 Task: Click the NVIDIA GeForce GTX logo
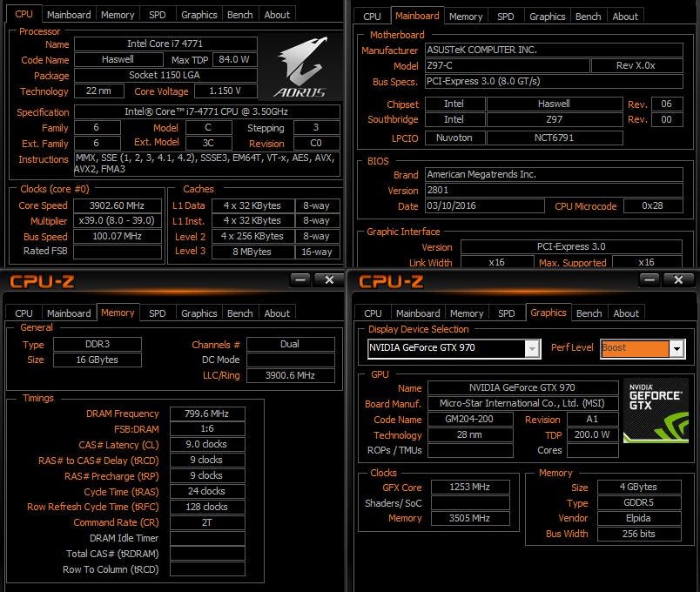656,411
